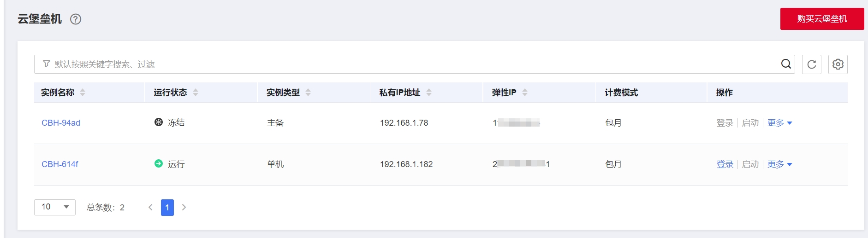Screen dimensions: 868x238
Task: Open instance CBH-614f link
Action: [60, 164]
